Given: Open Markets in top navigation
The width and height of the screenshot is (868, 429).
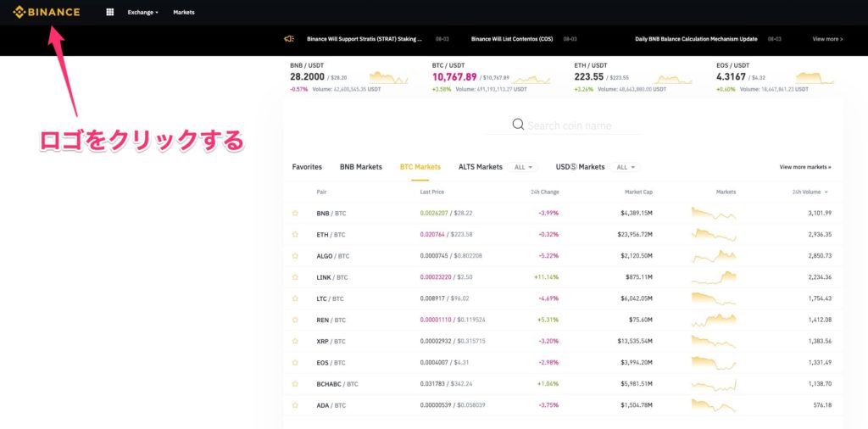Looking at the screenshot, I should 183,13.
